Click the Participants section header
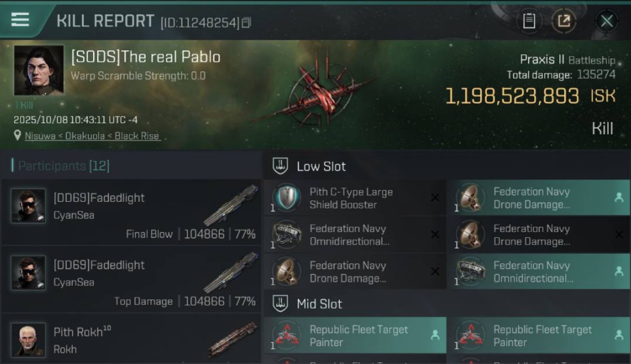The height and width of the screenshot is (364, 631). (x=64, y=166)
